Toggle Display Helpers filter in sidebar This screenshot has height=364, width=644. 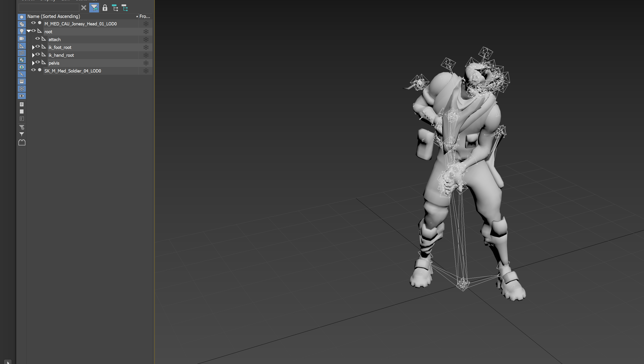click(22, 46)
